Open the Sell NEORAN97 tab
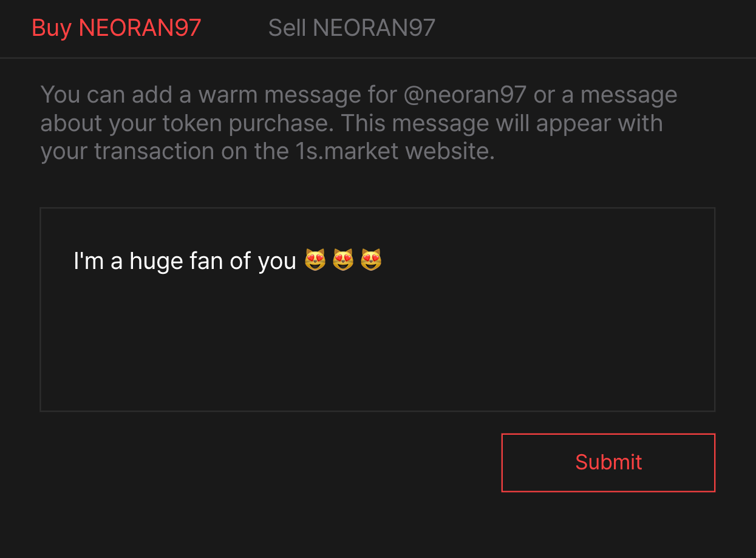 (x=352, y=28)
